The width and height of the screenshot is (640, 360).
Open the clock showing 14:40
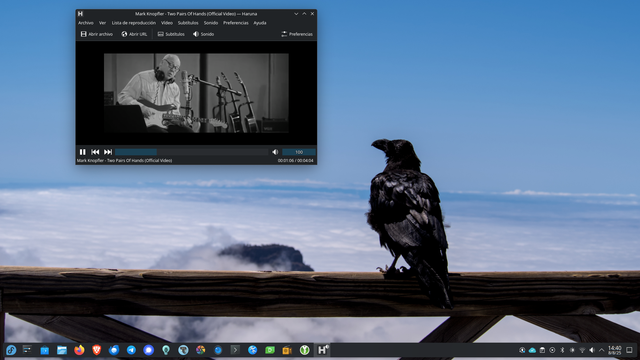click(x=615, y=350)
